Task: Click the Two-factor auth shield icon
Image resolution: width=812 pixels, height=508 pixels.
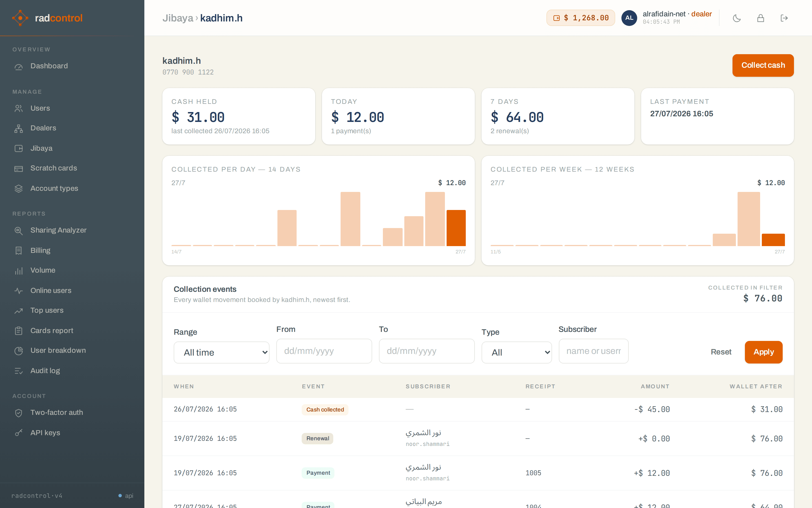Action: [x=18, y=413]
